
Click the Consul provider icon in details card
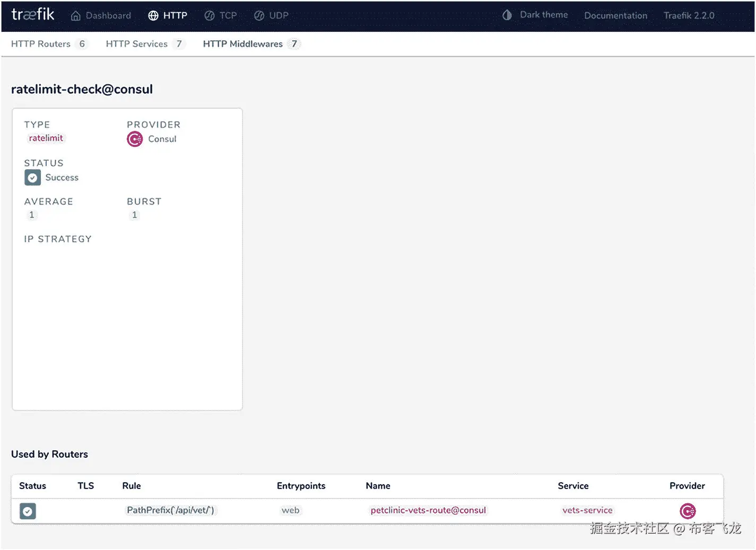click(x=135, y=139)
